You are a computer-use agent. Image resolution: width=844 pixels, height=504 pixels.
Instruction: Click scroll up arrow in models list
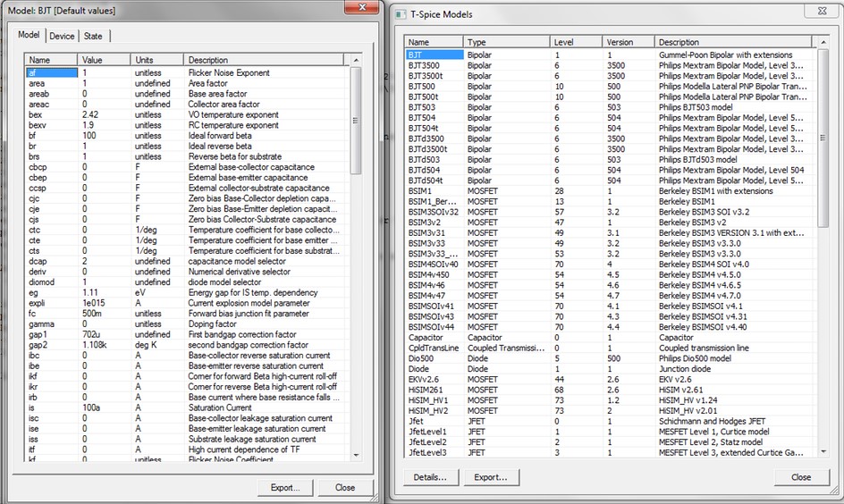click(823, 42)
